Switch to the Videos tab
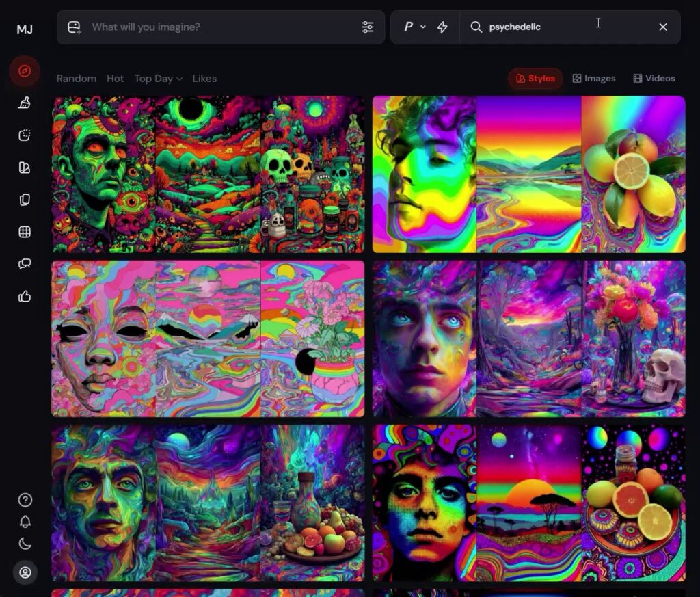700x597 pixels. [654, 79]
